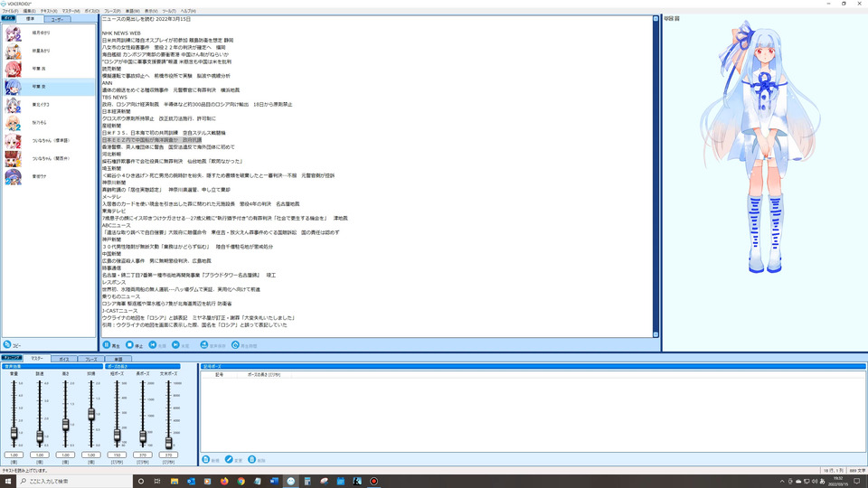Select the 結月ゆかり voice preset

(x=49, y=33)
